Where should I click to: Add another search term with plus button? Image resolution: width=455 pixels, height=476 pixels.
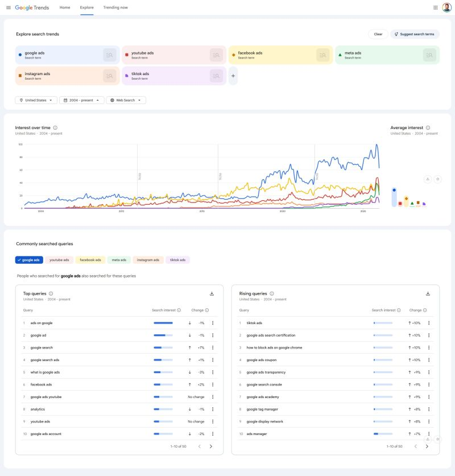pos(233,76)
